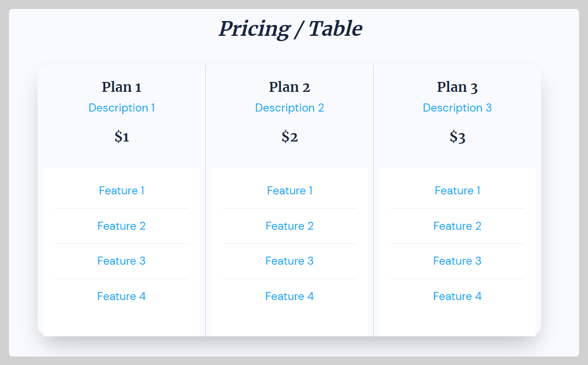Viewport: 588px width, 365px height.
Task: Select the Plan 2 heading
Action: point(290,87)
